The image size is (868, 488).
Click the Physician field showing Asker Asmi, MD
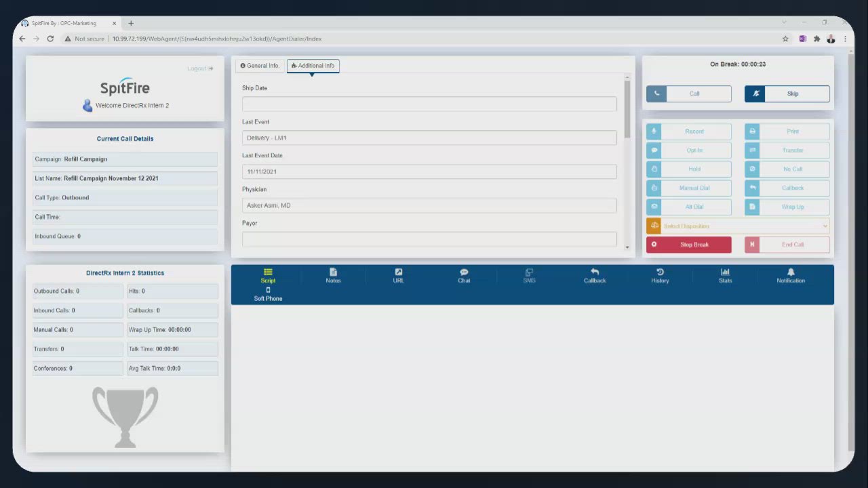coord(429,205)
